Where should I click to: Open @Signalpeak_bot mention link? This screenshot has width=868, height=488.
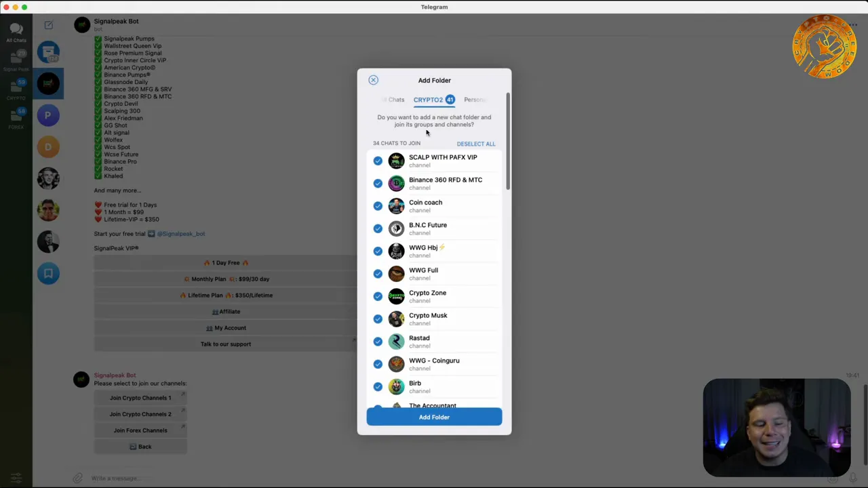[181, 234]
